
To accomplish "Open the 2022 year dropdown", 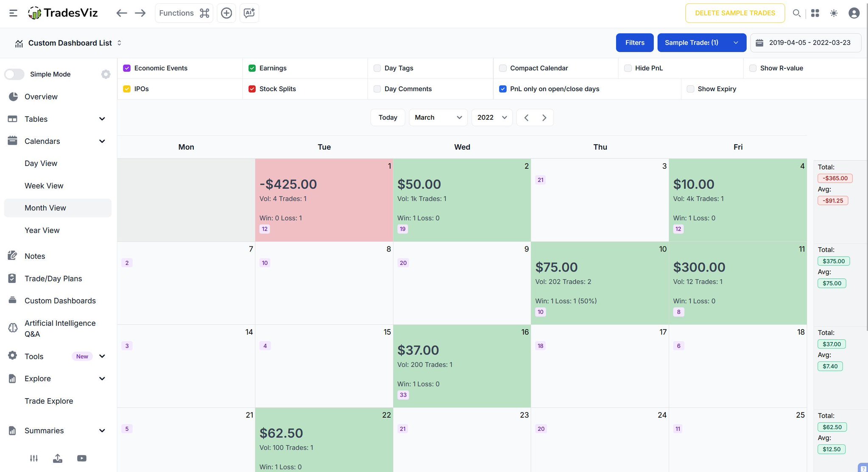I will pyautogui.click(x=491, y=117).
